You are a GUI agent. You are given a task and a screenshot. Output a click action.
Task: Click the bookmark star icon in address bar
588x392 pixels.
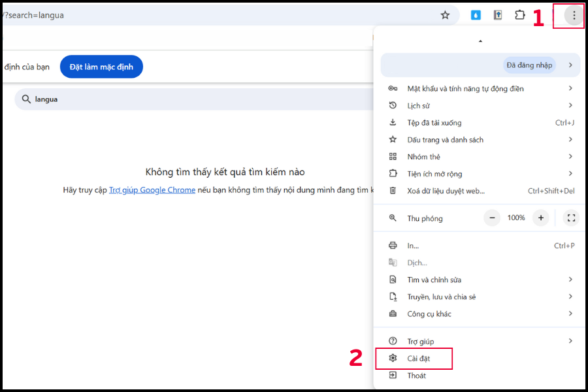(x=445, y=15)
